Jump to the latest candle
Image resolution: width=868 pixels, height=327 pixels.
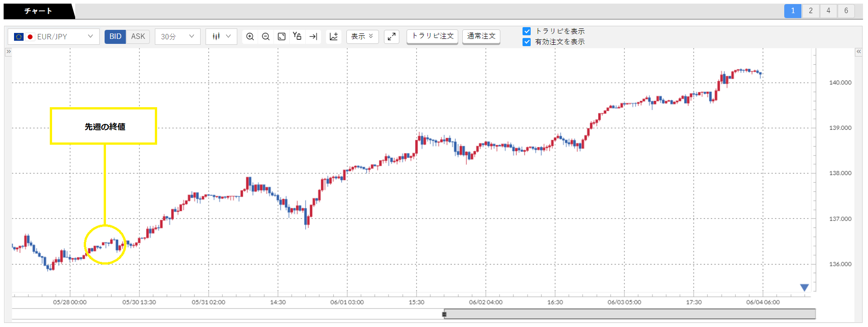click(x=313, y=37)
